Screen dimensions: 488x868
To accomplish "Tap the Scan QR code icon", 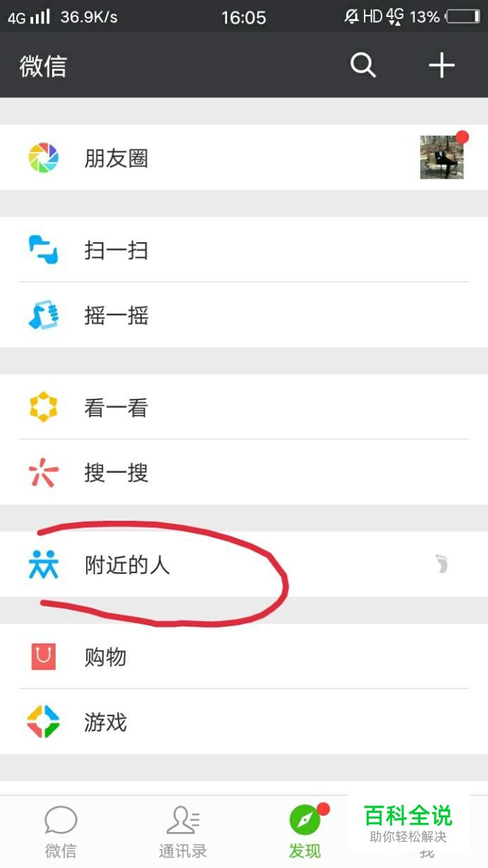I will click(43, 251).
